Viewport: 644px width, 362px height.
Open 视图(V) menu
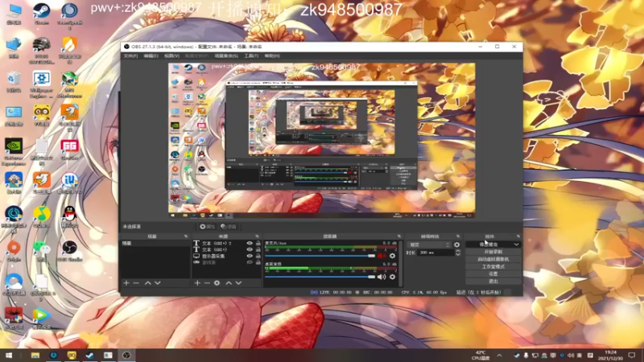point(171,56)
